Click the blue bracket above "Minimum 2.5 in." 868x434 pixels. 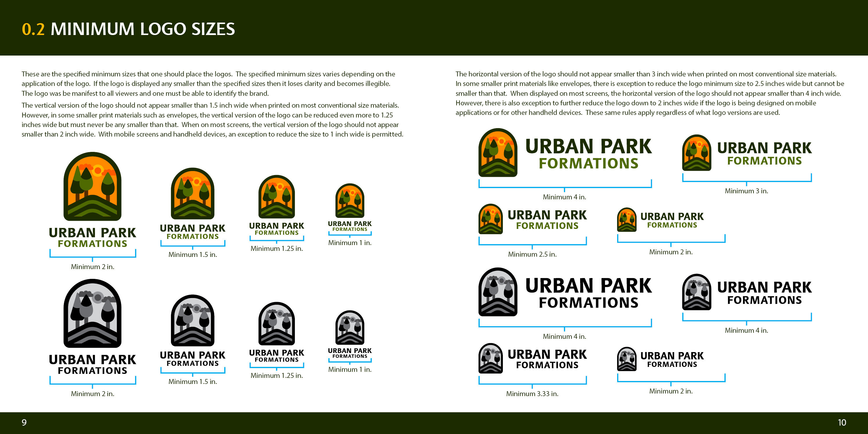tap(532, 243)
